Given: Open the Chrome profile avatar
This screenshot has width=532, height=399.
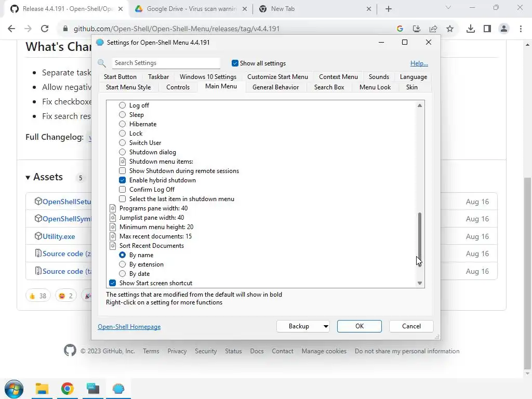Looking at the screenshot, I should 504,29.
